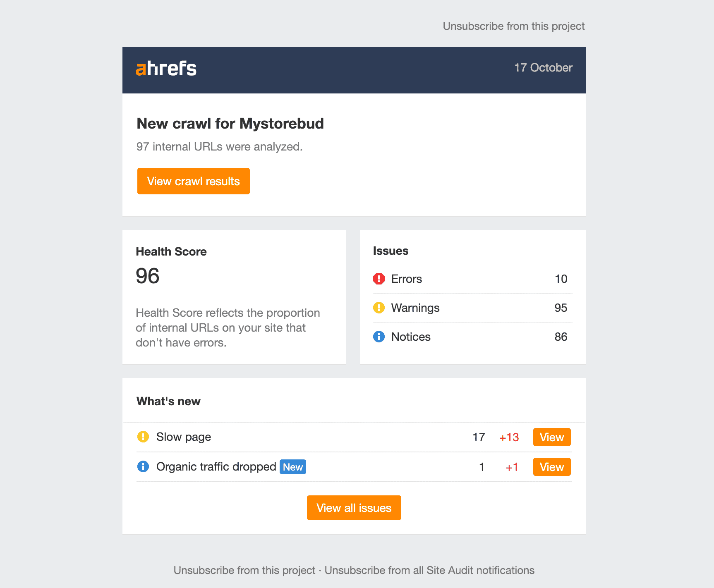Open View for Slow page issue
The width and height of the screenshot is (714, 588).
tap(552, 437)
